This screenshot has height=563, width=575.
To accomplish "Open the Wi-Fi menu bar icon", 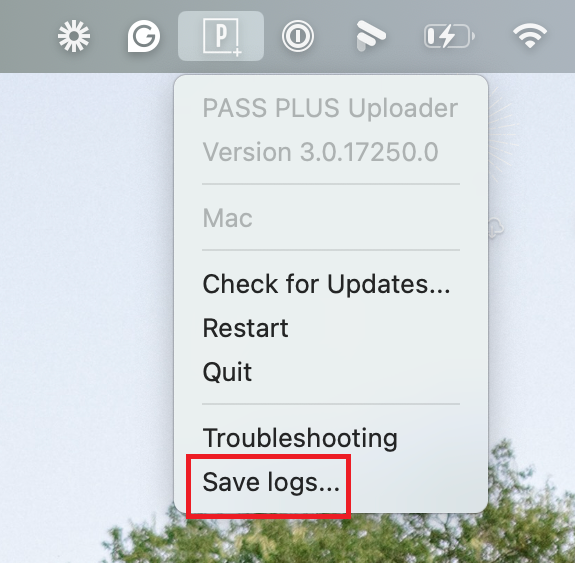I will coord(530,36).
